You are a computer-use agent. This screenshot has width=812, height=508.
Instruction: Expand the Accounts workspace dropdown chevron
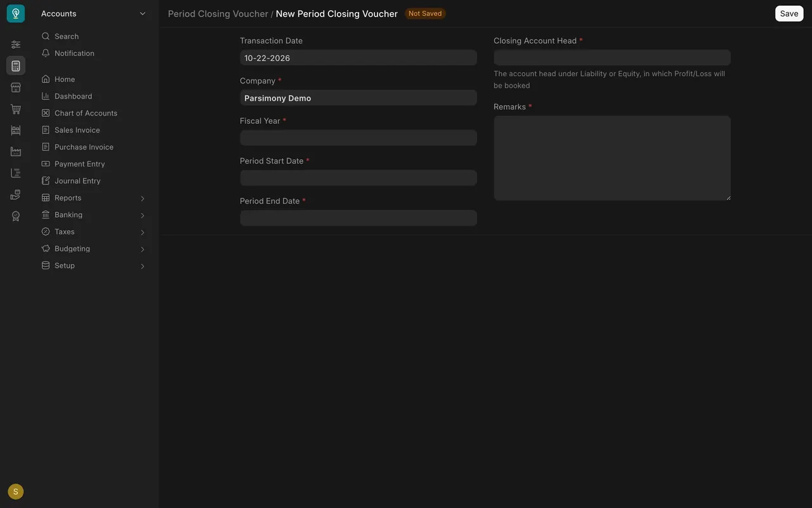pos(143,13)
